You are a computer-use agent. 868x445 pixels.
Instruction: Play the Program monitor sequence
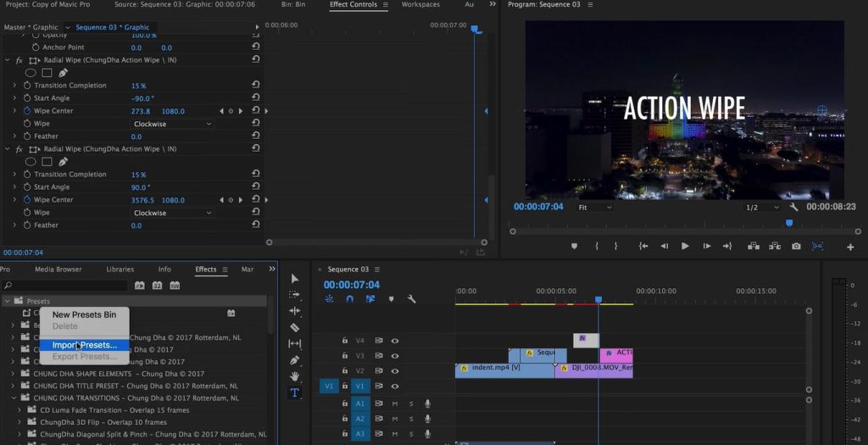point(685,247)
